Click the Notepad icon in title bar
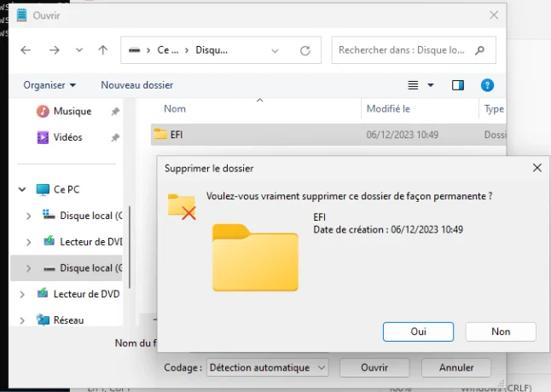 pyautogui.click(x=21, y=15)
